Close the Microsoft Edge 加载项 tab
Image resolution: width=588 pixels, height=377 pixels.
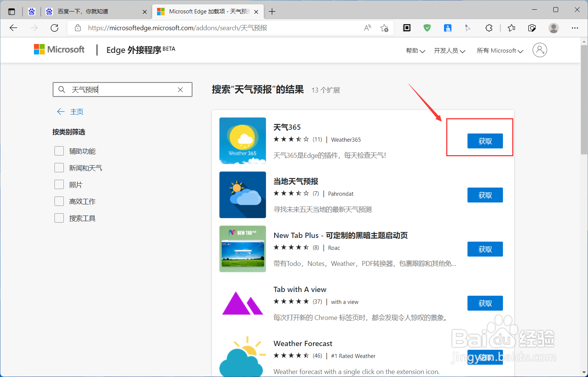click(x=256, y=12)
